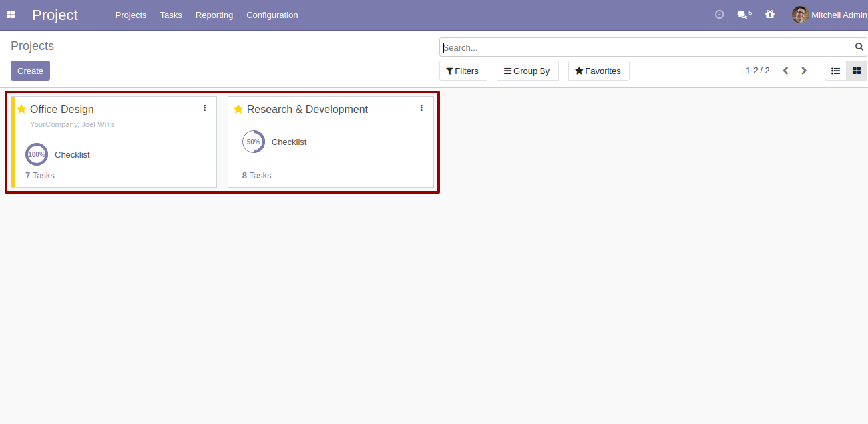The width and height of the screenshot is (868, 424).
Task: Go to previous page arrow
Action: tap(785, 71)
